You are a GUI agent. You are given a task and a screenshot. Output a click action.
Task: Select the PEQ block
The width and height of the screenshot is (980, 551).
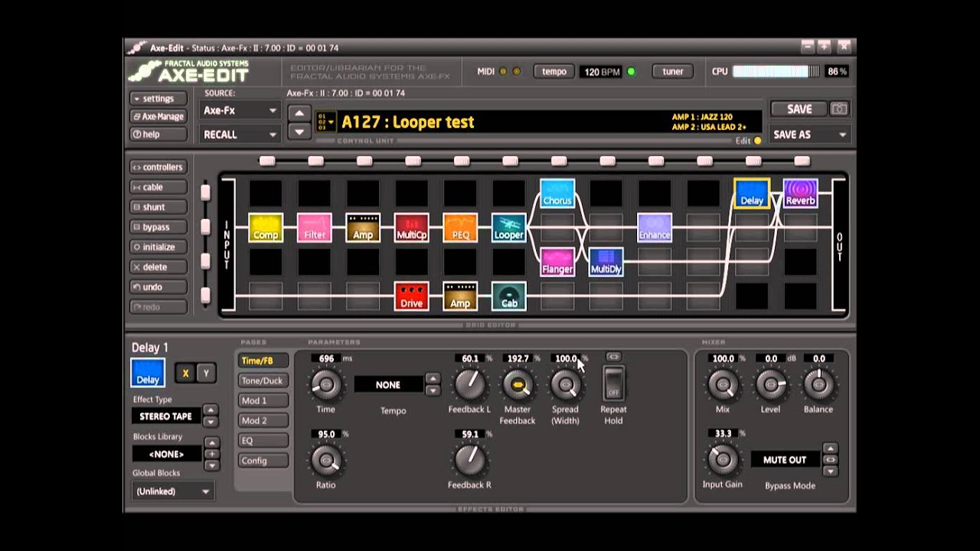[x=460, y=227]
